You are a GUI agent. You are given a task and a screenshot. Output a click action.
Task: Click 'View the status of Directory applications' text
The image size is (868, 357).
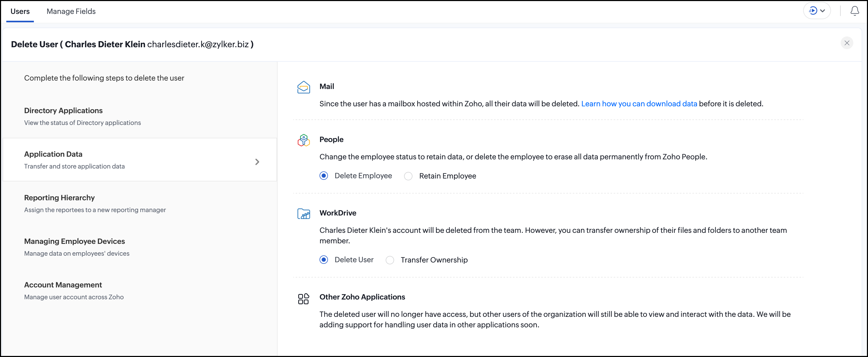click(82, 123)
